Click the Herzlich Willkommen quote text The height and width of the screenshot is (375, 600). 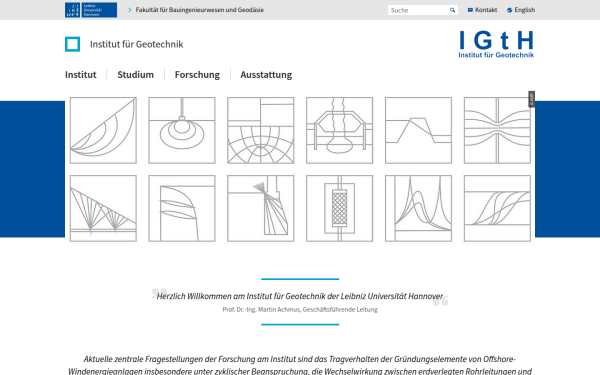tap(300, 296)
